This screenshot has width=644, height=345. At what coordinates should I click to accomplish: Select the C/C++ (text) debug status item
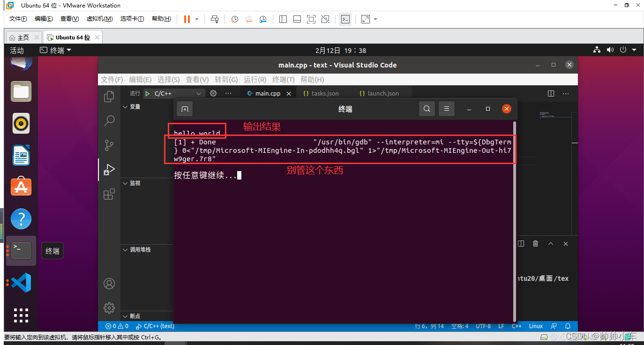pyautogui.click(x=155, y=326)
